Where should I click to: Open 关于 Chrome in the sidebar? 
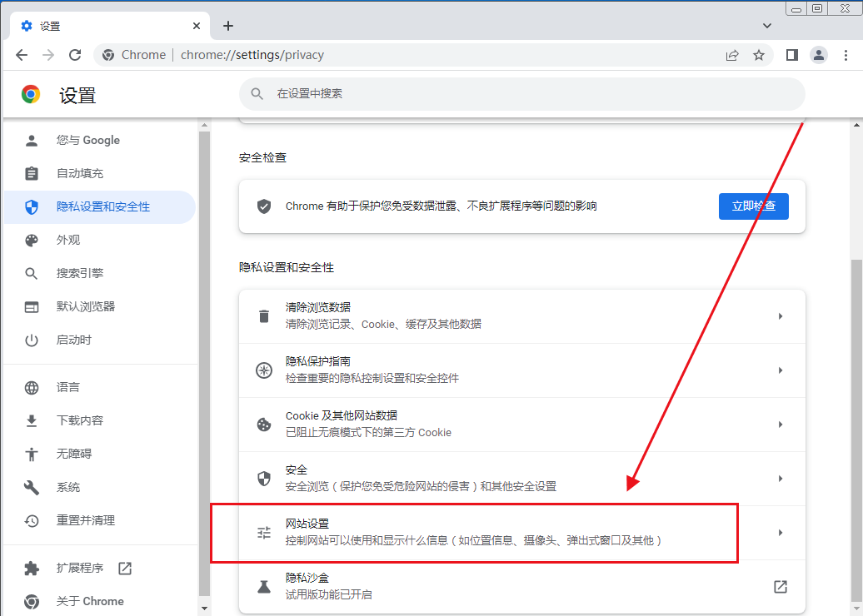[x=99, y=601]
